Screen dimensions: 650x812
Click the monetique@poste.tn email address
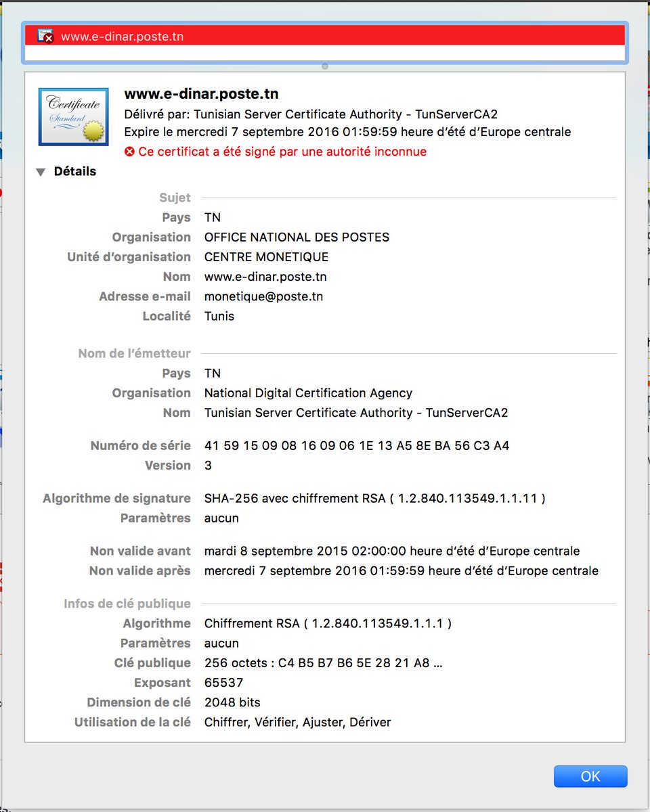coord(264,296)
